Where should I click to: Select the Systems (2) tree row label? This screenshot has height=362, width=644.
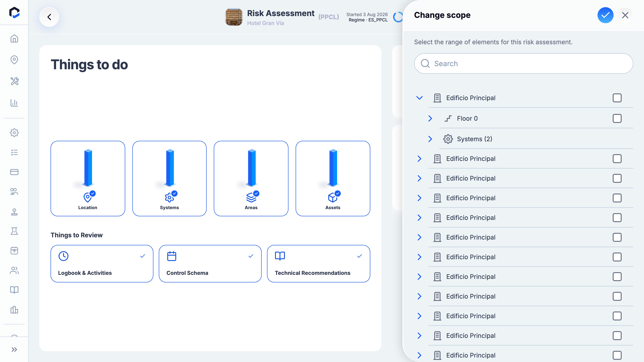pyautogui.click(x=475, y=139)
